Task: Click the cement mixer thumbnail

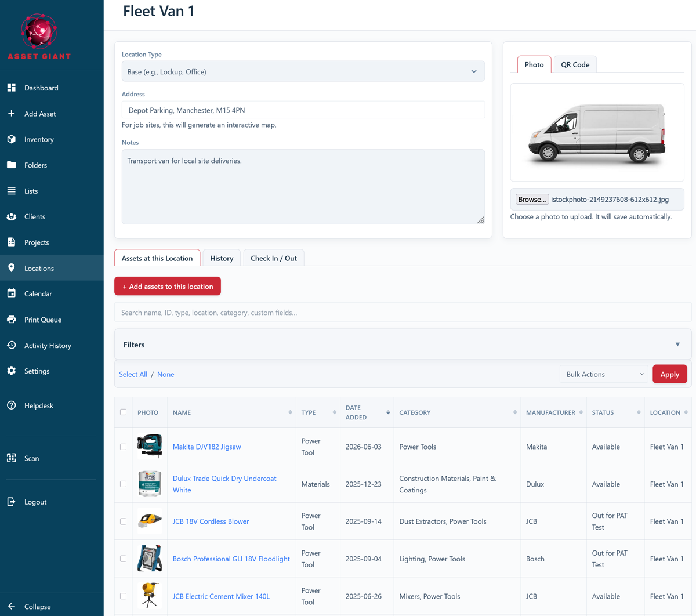Action: pyautogui.click(x=150, y=596)
